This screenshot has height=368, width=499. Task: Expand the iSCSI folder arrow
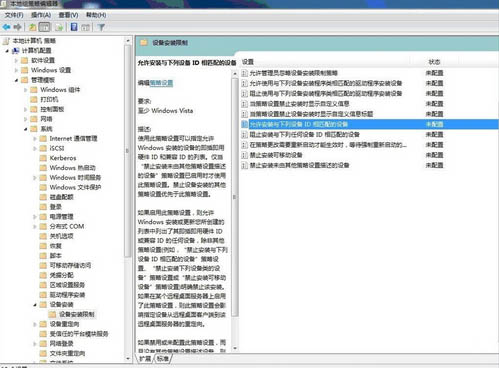pos(35,148)
